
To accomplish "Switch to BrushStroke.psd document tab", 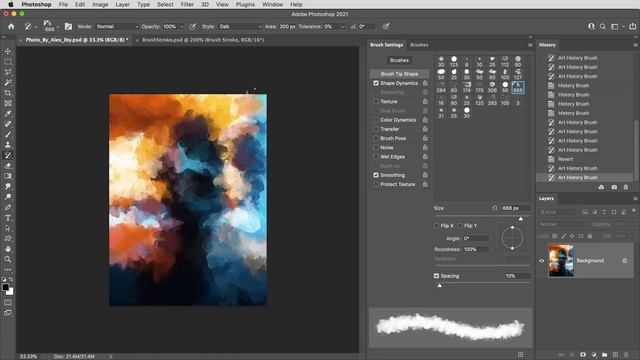I will [203, 40].
